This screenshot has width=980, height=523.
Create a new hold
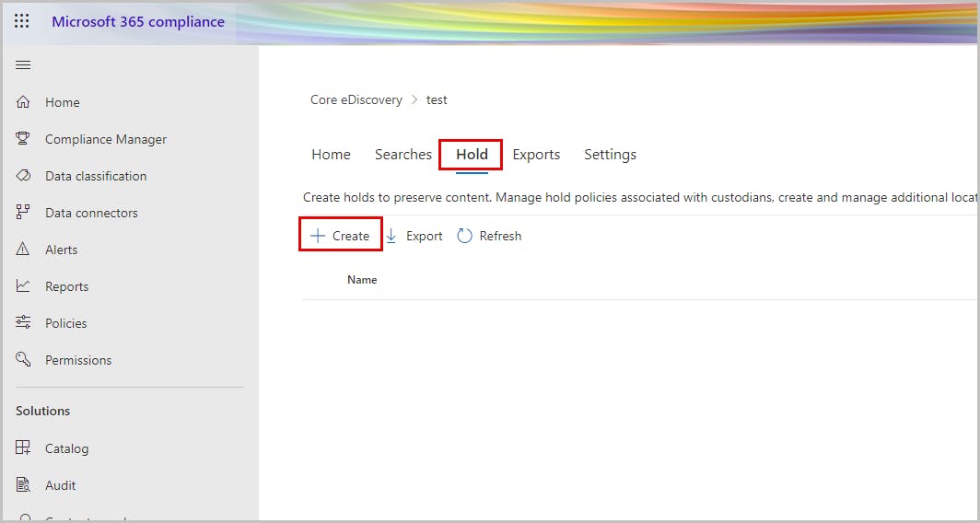point(341,236)
